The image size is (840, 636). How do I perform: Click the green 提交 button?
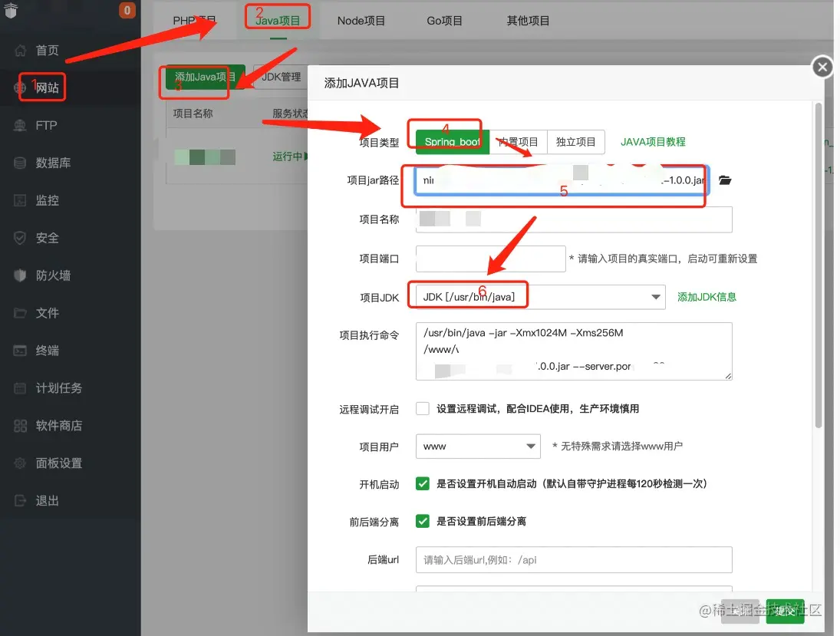click(786, 611)
